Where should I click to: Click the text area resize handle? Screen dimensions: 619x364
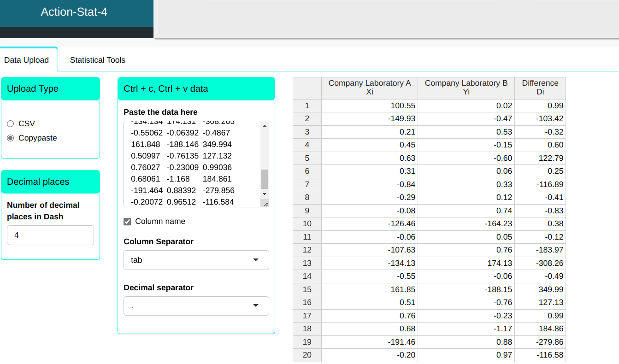point(265,204)
